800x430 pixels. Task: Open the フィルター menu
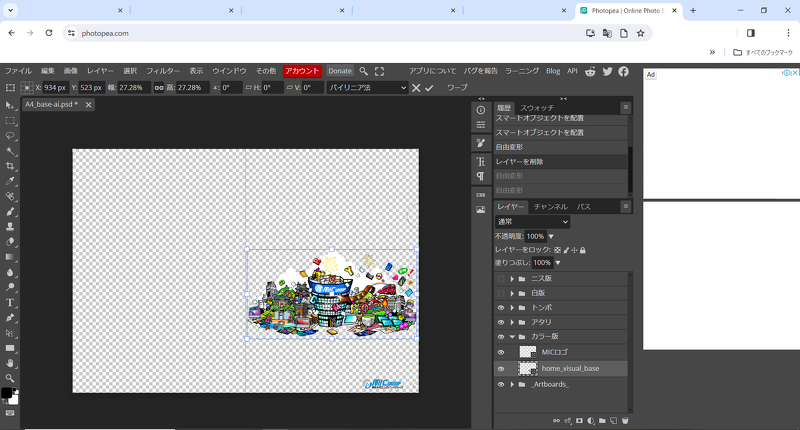163,71
